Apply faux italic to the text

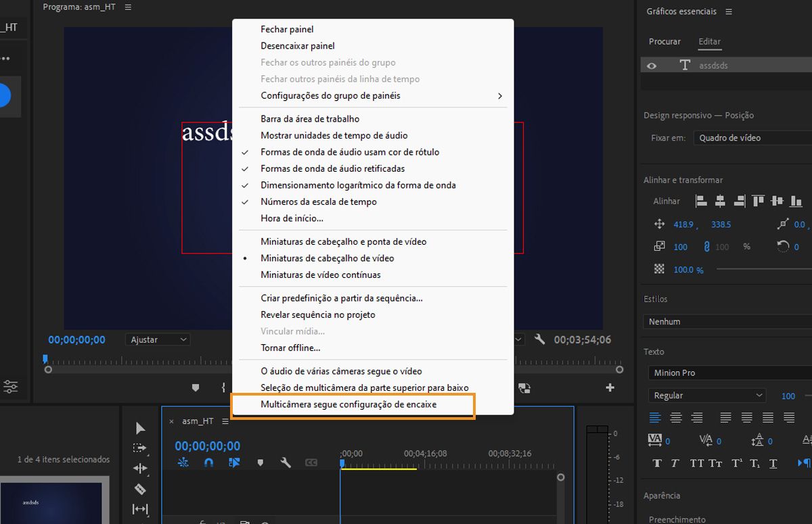675,462
